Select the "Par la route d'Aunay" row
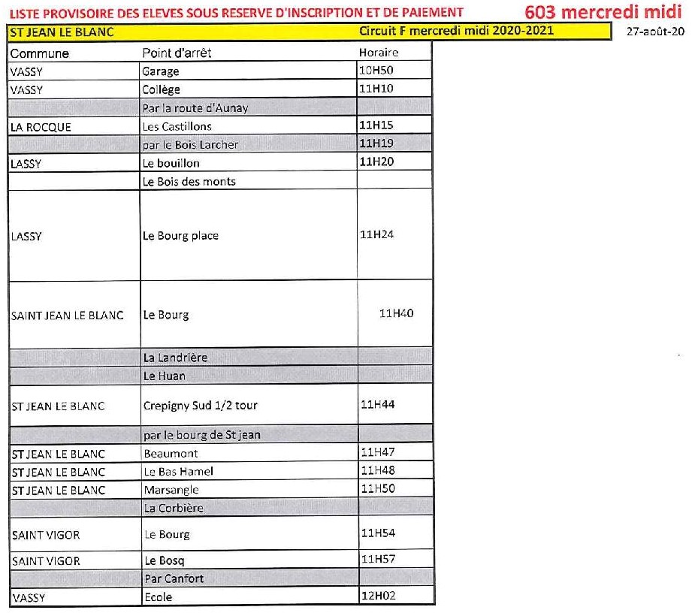This screenshot has width=698, height=616. point(195,107)
